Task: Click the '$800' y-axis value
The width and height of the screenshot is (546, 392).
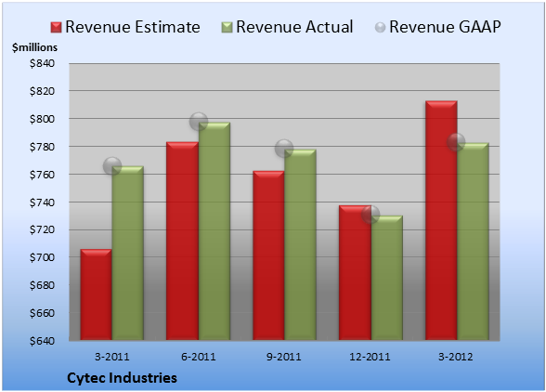Action: (42, 119)
